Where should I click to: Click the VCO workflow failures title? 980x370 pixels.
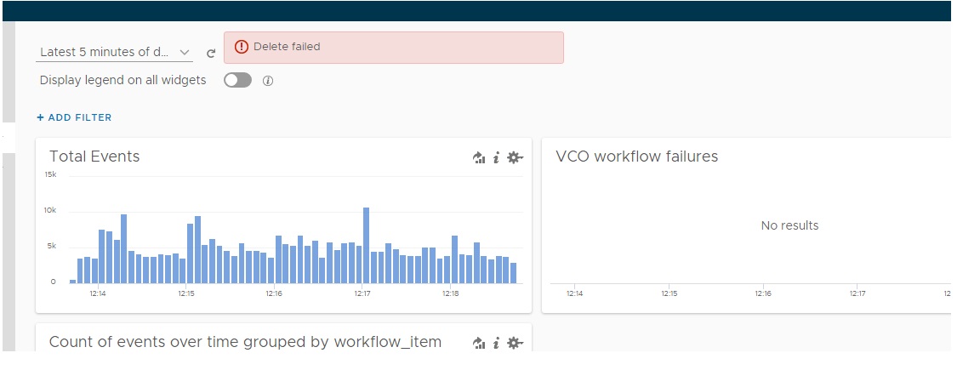point(636,157)
